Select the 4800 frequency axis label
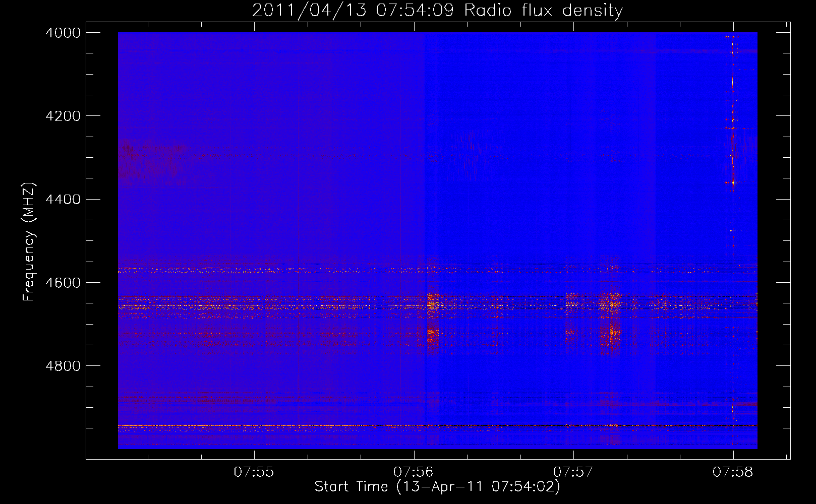The image size is (816, 504). click(63, 365)
